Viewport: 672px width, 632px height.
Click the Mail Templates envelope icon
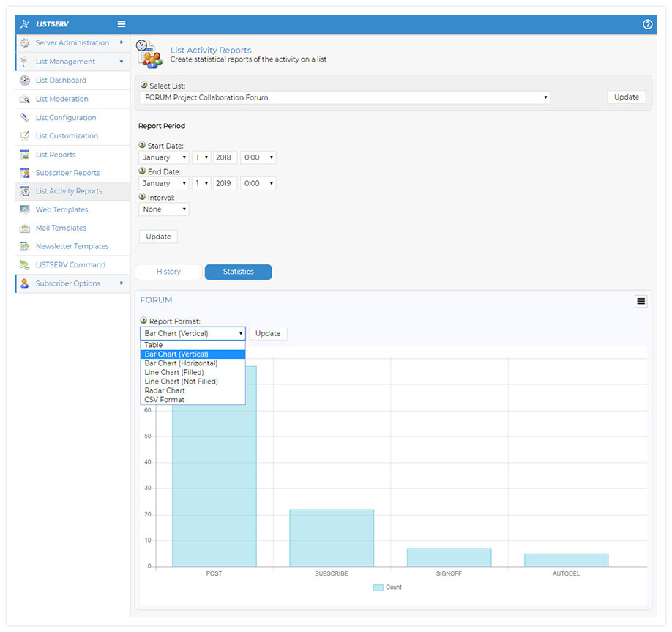(x=25, y=228)
